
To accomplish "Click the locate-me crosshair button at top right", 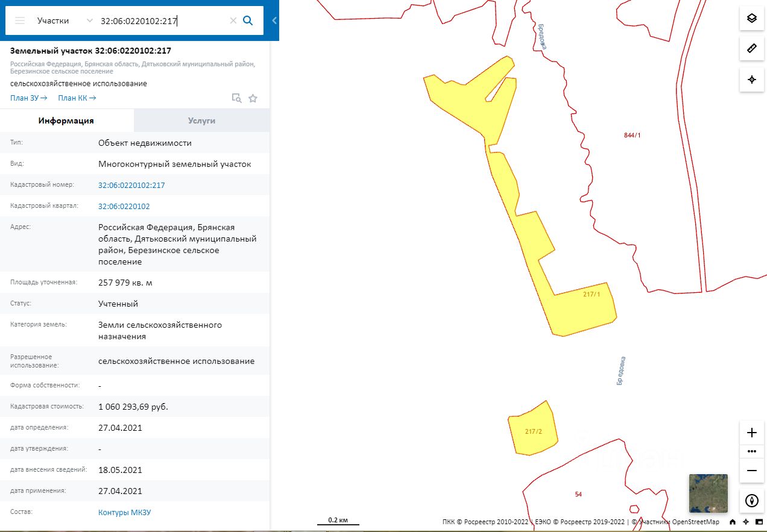I will pos(752,80).
